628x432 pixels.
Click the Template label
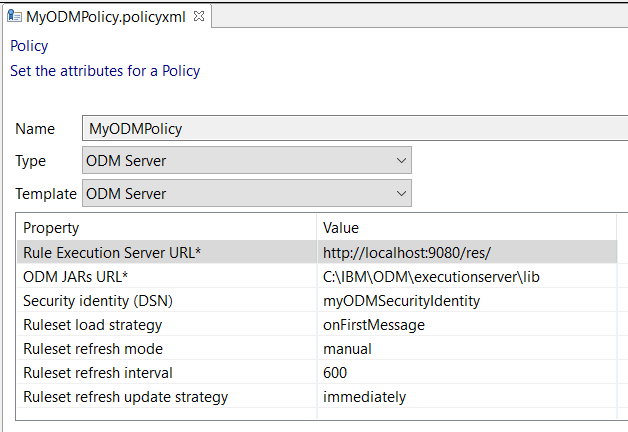[x=46, y=194]
